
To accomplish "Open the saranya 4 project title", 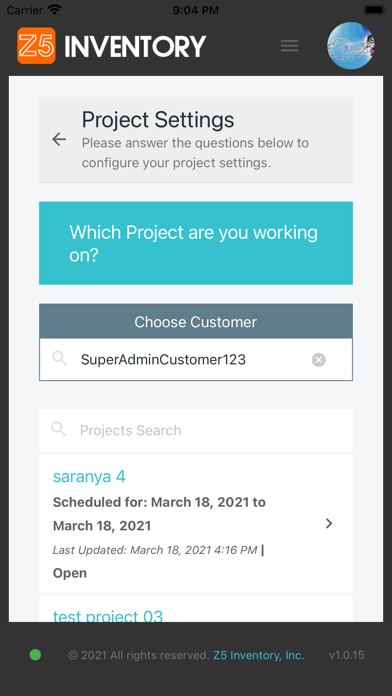I will pos(89,476).
